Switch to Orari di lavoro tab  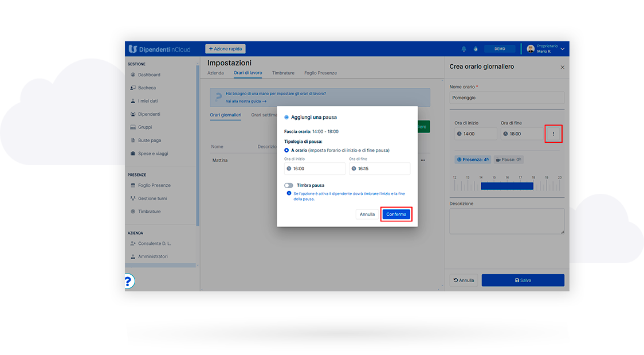click(x=248, y=73)
